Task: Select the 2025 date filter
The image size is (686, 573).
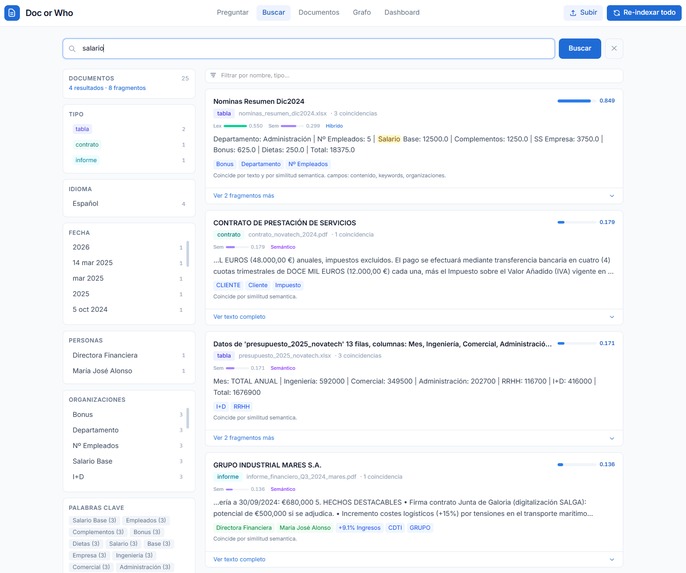Action: click(x=127, y=294)
